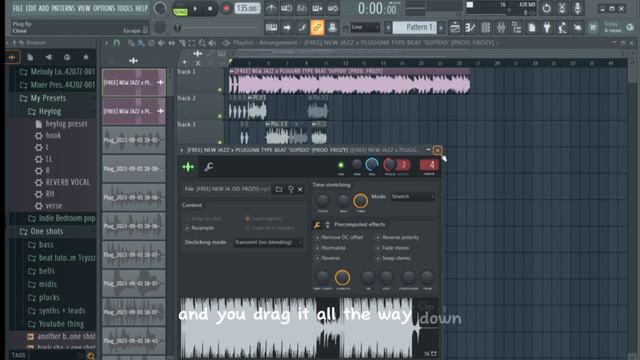Viewport: 640px width, 360px height.
Task: Toggle the browser view icon
Action: click(516, 28)
